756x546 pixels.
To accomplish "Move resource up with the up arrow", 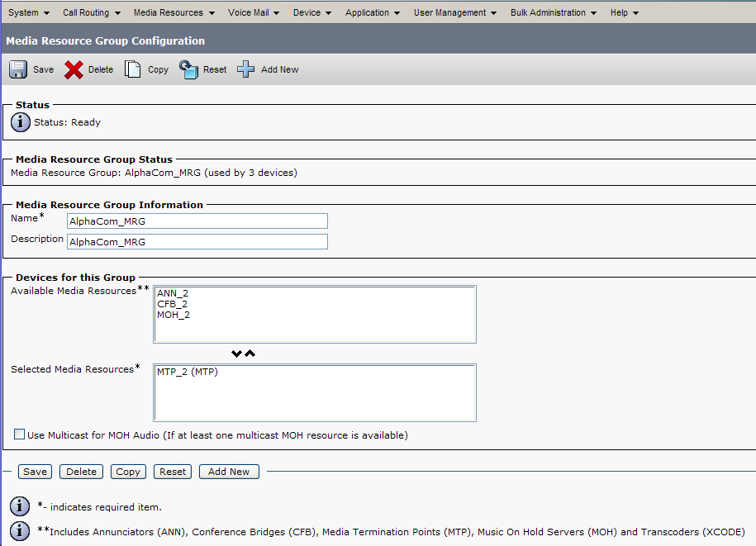I will tap(250, 354).
